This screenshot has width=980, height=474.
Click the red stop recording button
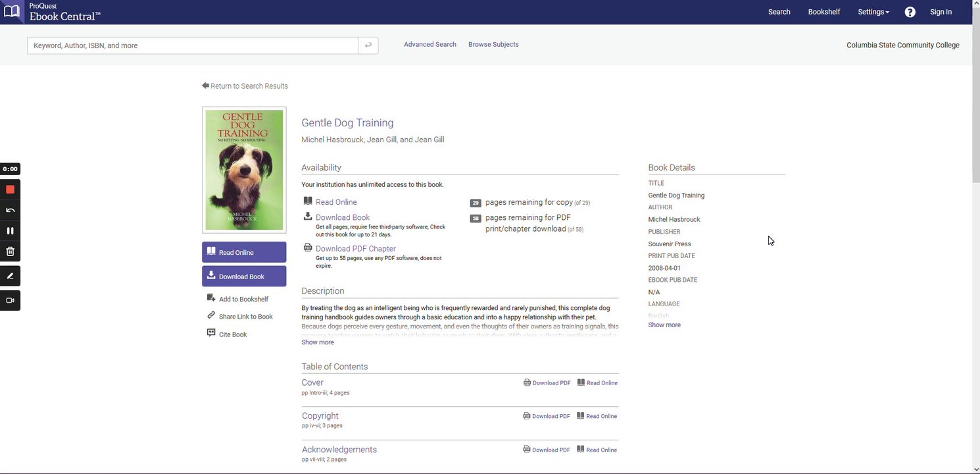click(x=10, y=190)
